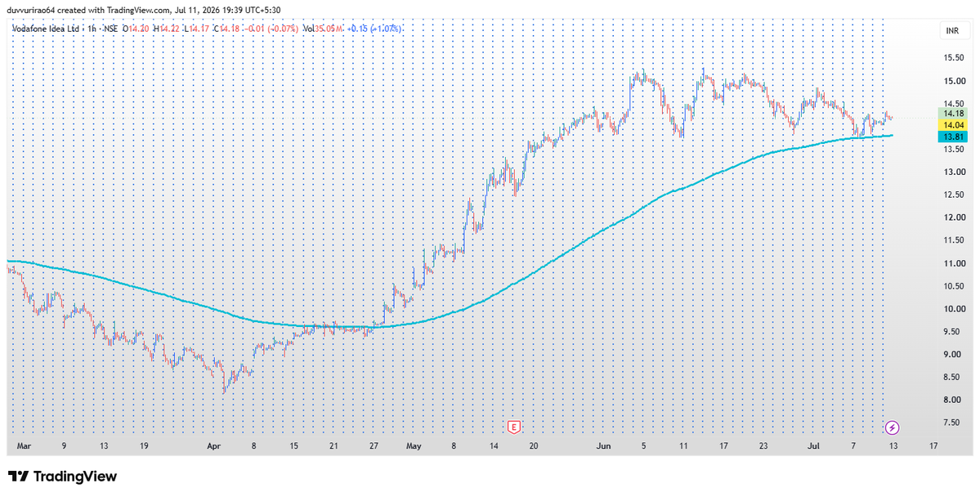Click the green 14.18 price label
The image size is (980, 497).
(953, 113)
